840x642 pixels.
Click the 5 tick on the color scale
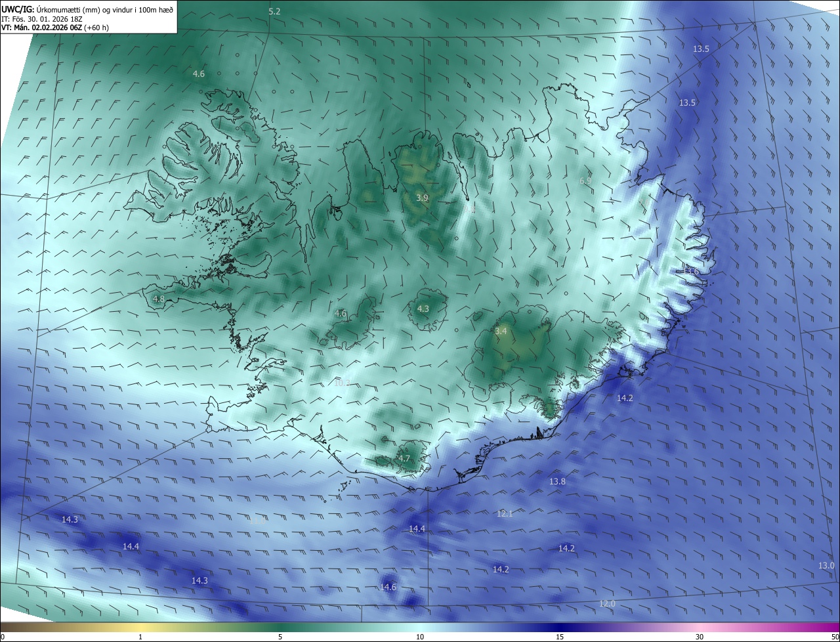point(280,637)
